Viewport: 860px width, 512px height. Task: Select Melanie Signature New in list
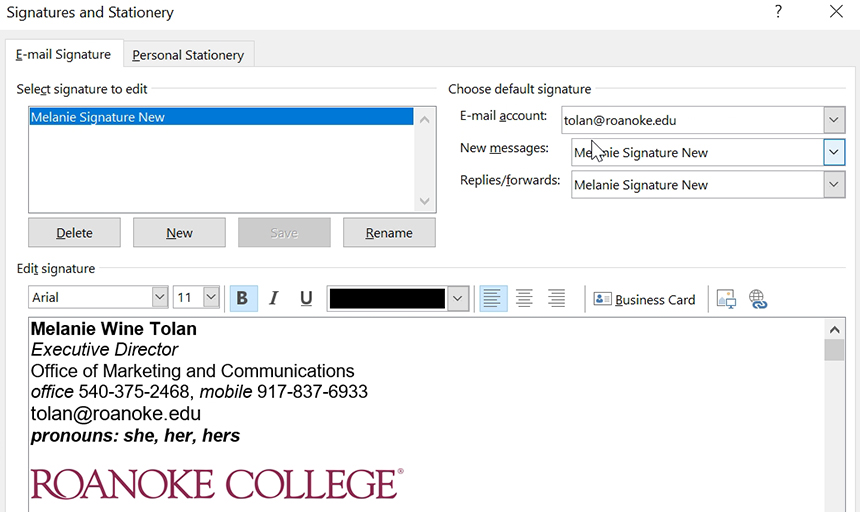(x=221, y=117)
